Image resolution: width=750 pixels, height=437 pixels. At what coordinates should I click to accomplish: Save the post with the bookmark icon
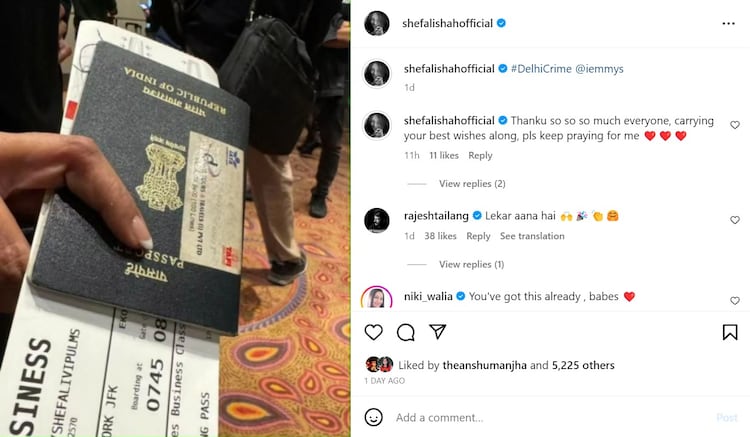tap(730, 332)
